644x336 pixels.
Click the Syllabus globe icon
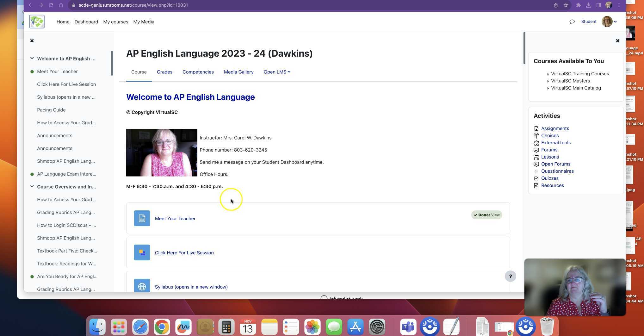point(142,286)
